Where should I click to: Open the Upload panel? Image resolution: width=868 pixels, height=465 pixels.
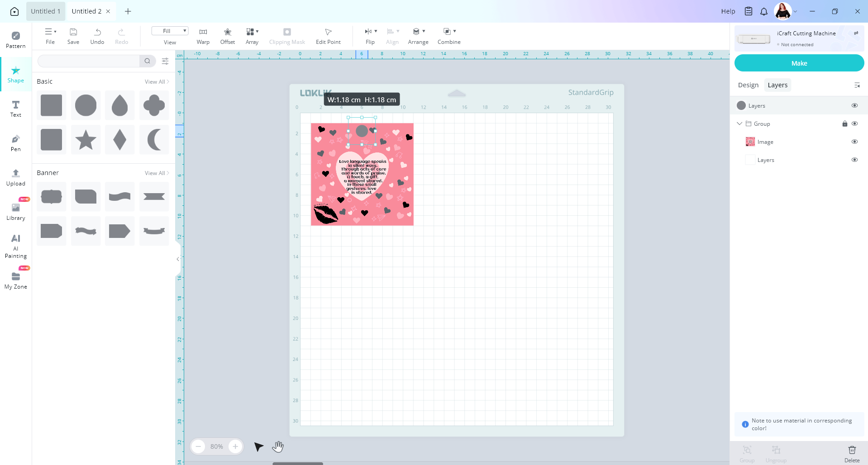pyautogui.click(x=16, y=177)
